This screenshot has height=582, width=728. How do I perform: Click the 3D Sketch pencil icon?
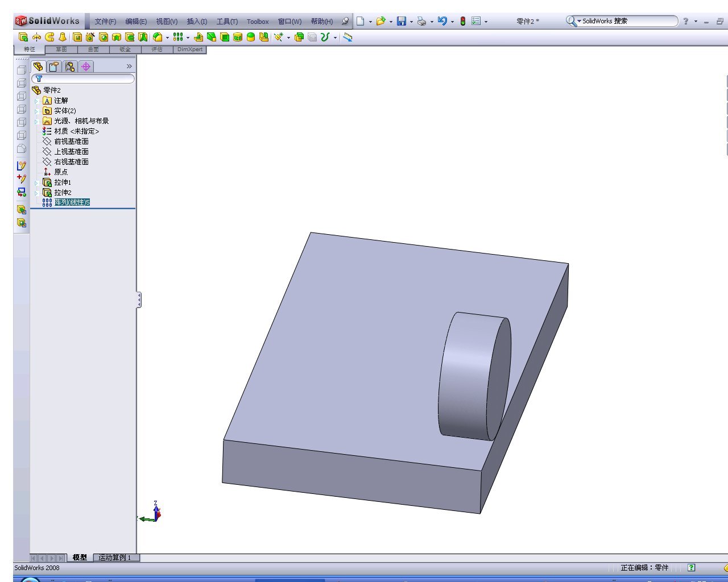(22, 165)
